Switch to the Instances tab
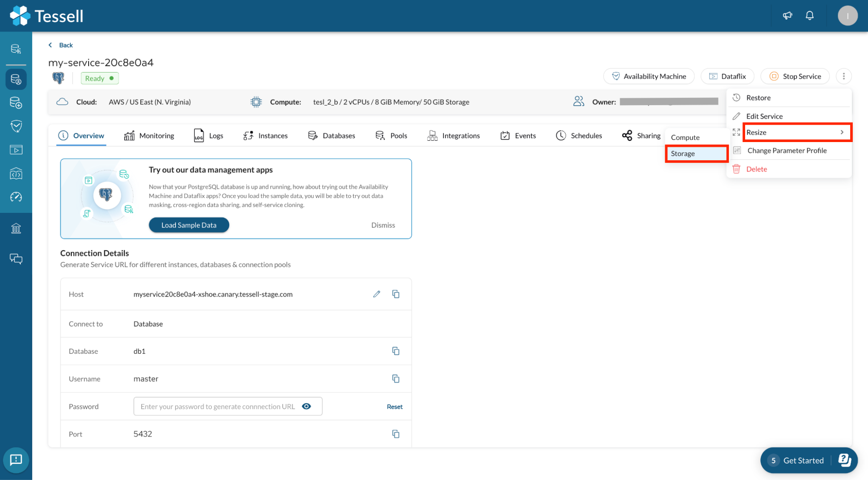Viewport: 868px width, 480px height. tap(265, 136)
